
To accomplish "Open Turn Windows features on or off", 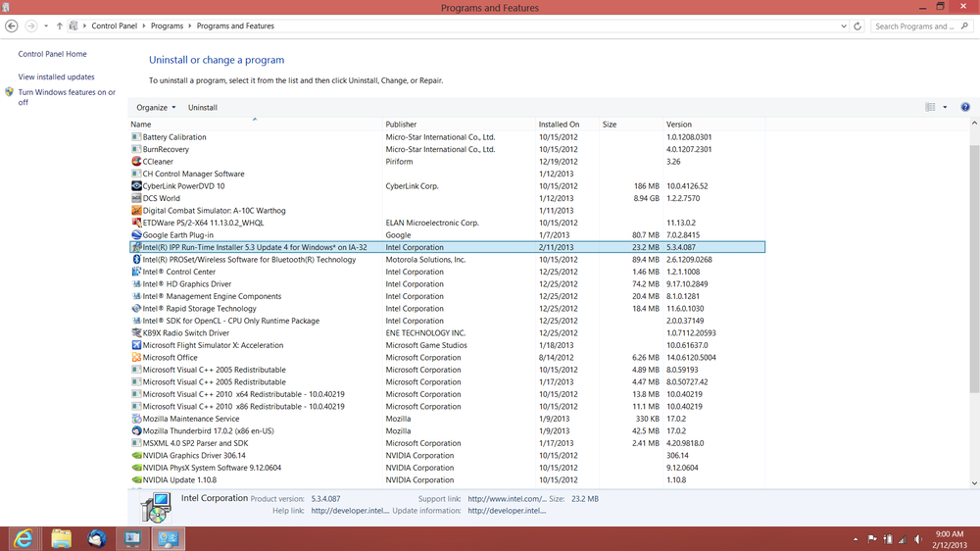I will click(x=67, y=97).
